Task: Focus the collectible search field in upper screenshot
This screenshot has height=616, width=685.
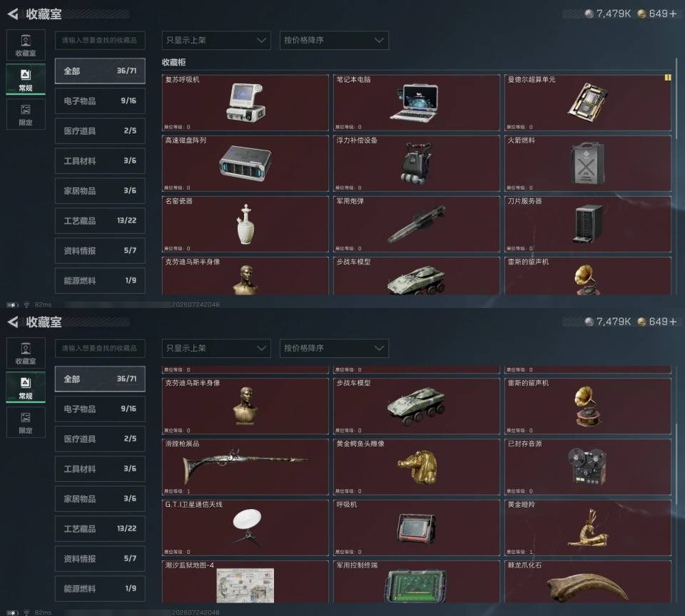Action: pos(100,40)
